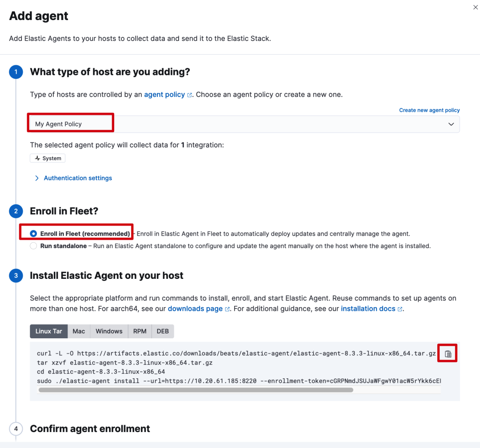Choose the DEB platform tab
The width and height of the screenshot is (480, 448).
point(163,331)
